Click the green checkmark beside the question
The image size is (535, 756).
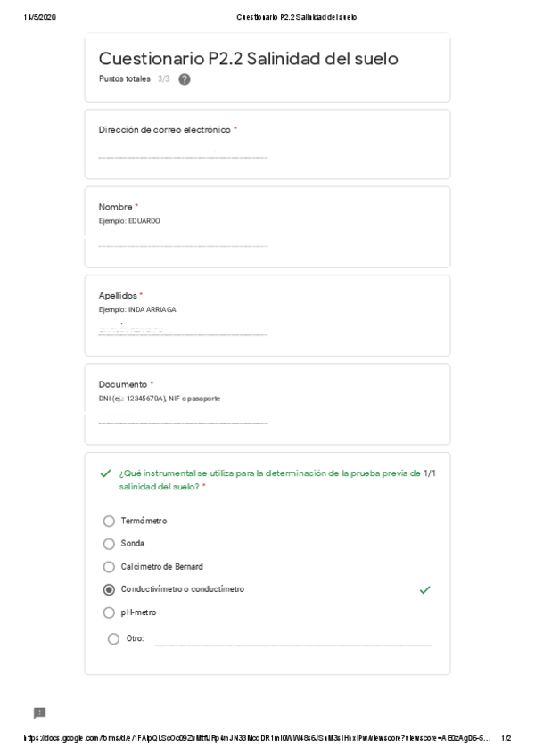tap(105, 474)
